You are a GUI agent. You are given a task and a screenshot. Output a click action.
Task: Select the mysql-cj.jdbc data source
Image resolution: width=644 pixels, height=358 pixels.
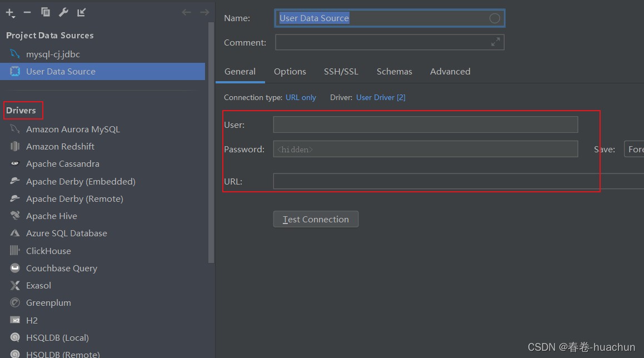(x=53, y=54)
